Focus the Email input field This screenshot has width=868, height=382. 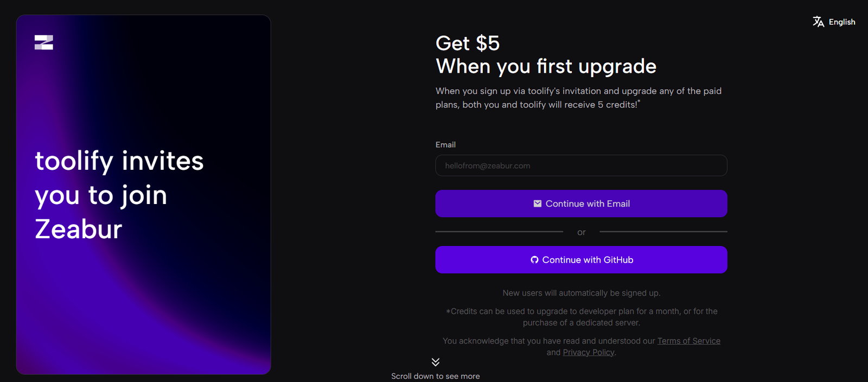[x=581, y=165]
